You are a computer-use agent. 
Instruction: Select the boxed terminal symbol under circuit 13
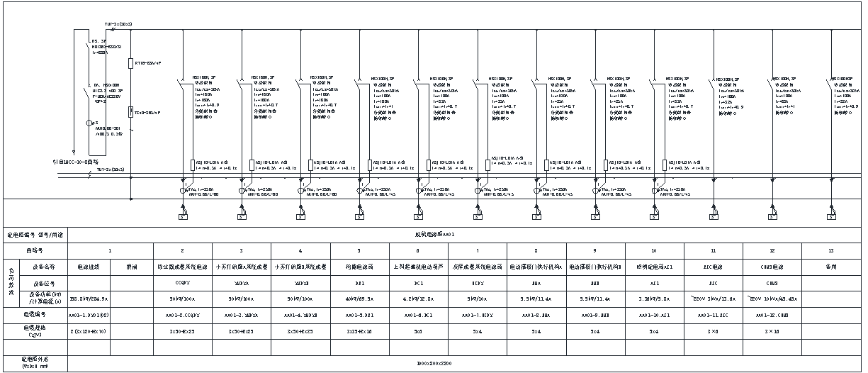click(x=830, y=217)
